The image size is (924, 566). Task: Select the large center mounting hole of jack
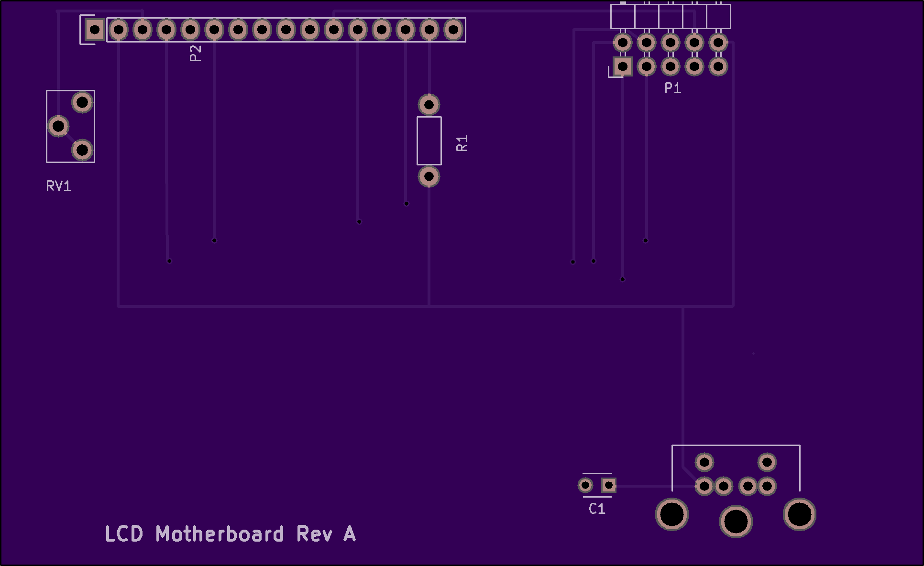pos(736,522)
